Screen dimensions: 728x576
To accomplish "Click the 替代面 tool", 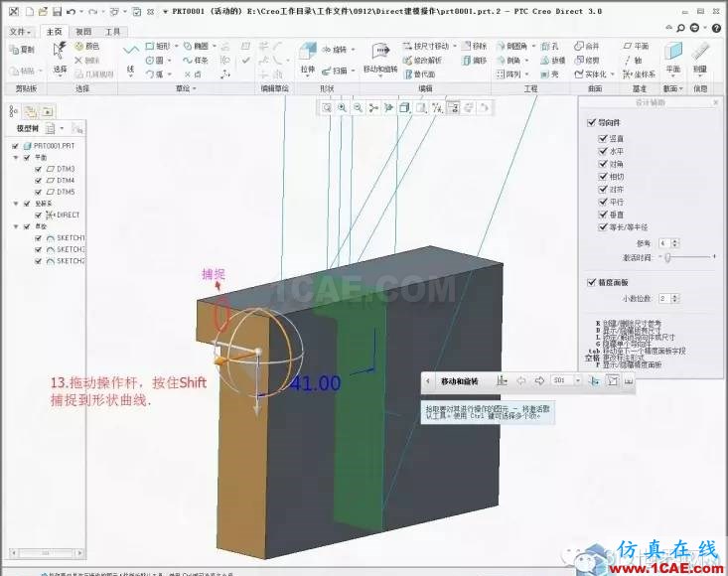I will point(420,73).
